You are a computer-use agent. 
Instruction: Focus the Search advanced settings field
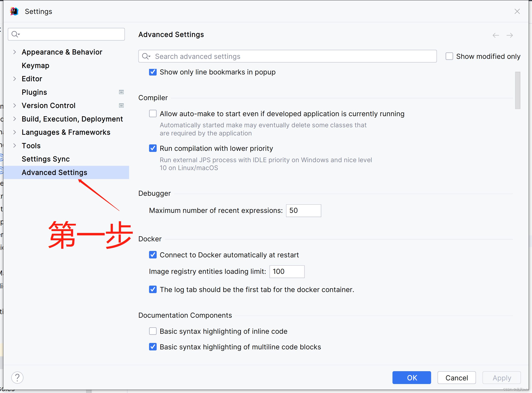pyautogui.click(x=288, y=56)
